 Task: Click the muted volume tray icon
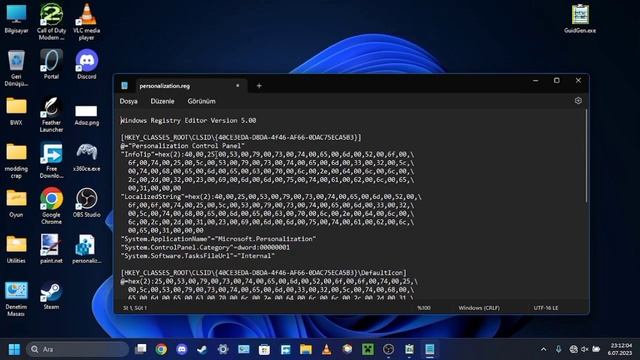pos(584,349)
